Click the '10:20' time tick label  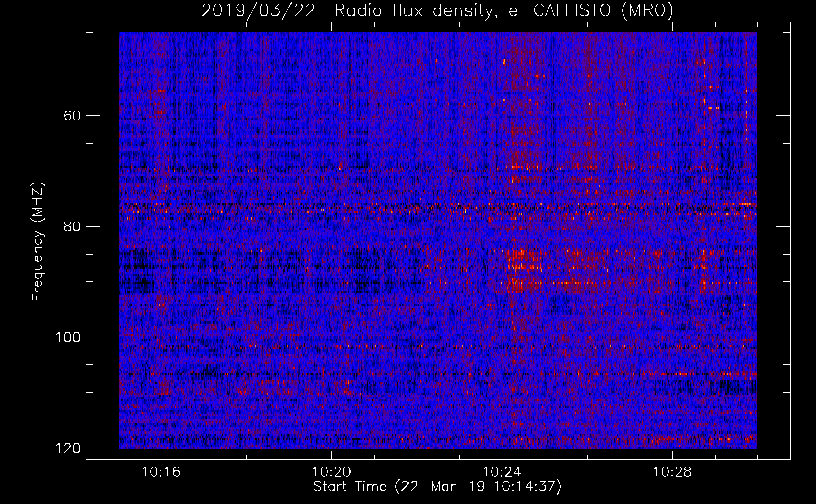[331, 472]
